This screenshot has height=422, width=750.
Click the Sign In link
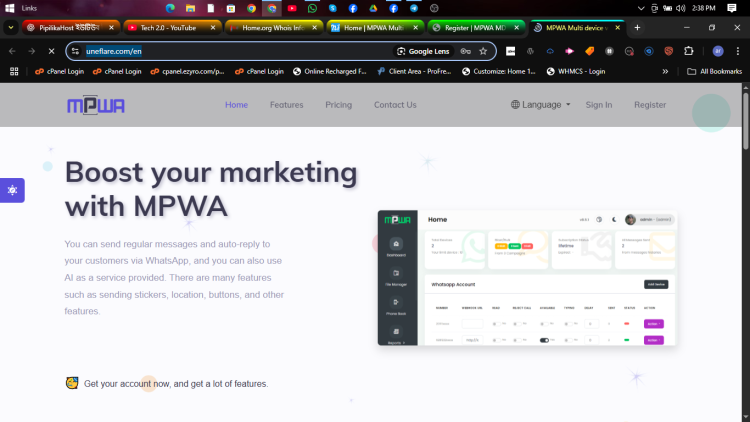[x=599, y=105]
